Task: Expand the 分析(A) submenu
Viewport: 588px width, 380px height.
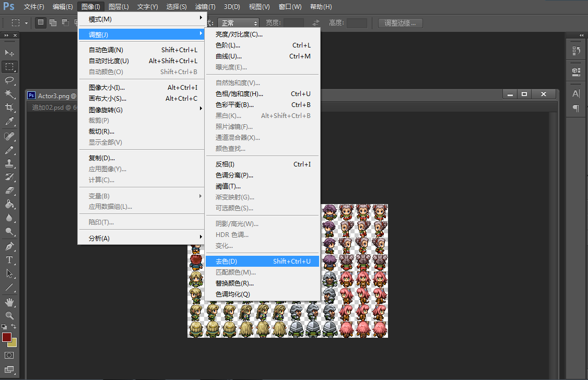Action: point(141,239)
